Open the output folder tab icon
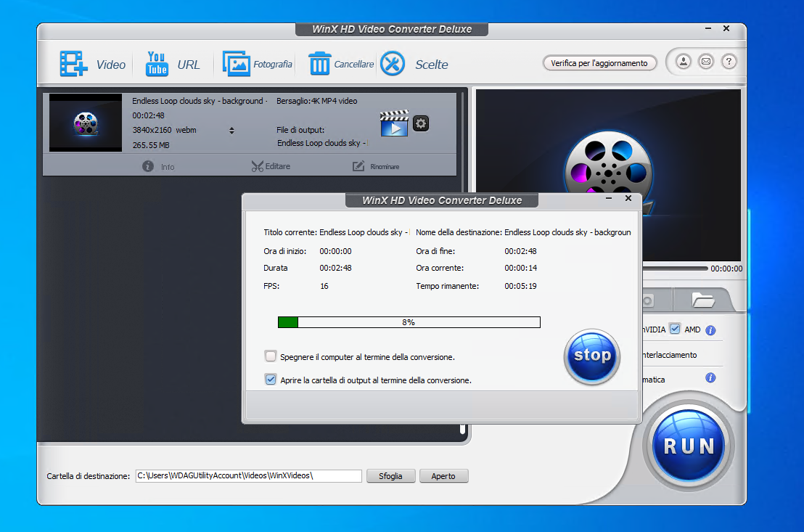This screenshot has height=532, width=804. (x=703, y=300)
